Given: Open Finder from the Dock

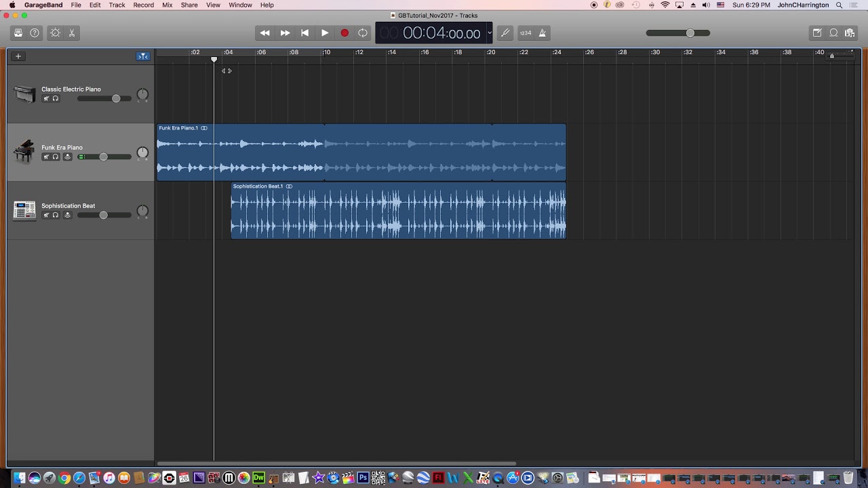Looking at the screenshot, I should (x=20, y=478).
